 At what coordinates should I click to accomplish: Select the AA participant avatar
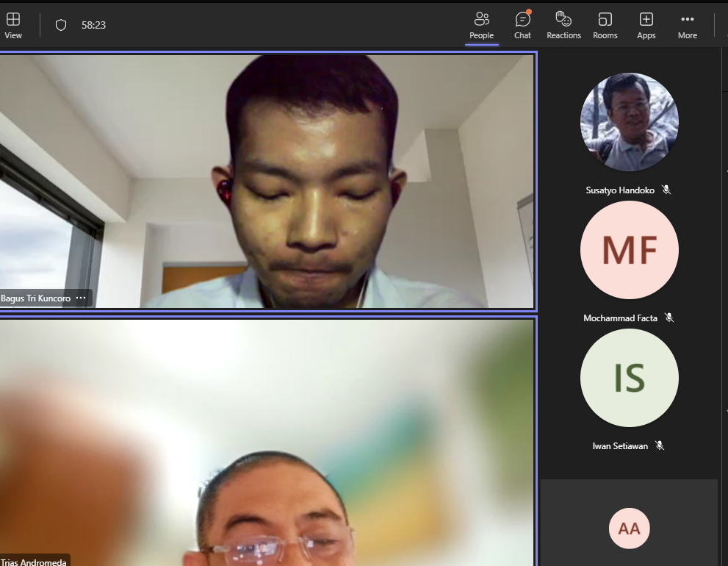629,528
